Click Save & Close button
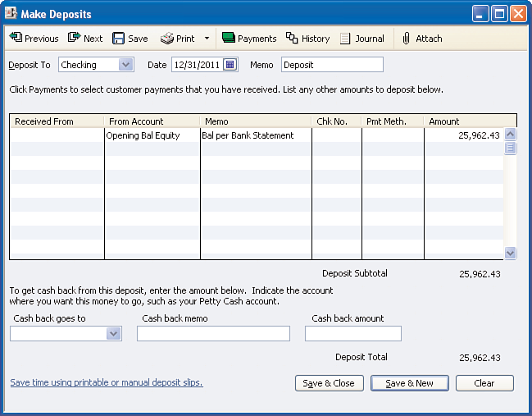This screenshot has width=532, height=416. (x=329, y=383)
